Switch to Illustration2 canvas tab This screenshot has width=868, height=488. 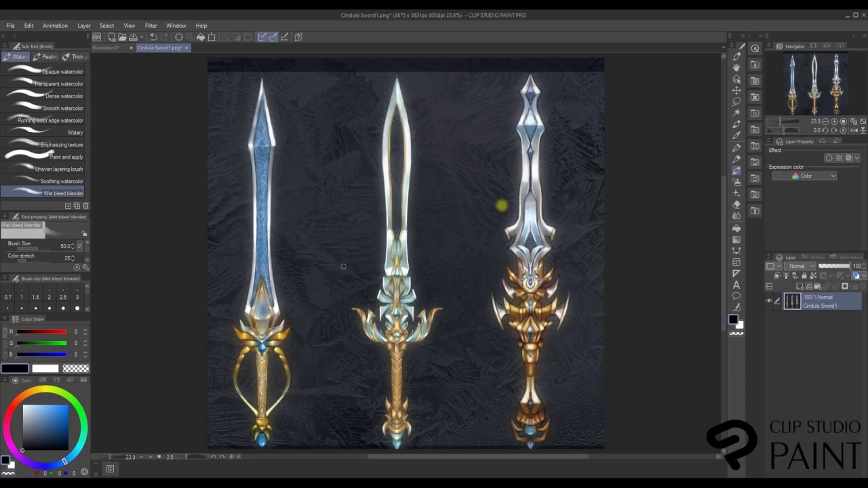coord(105,48)
